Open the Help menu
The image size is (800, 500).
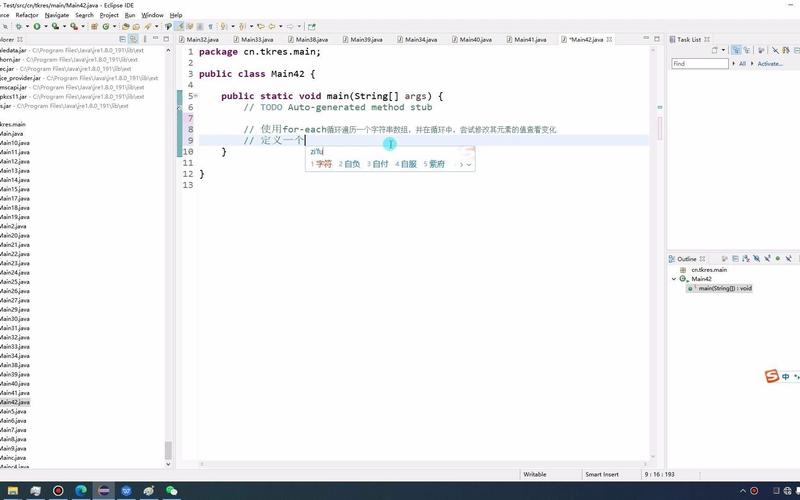coord(176,15)
